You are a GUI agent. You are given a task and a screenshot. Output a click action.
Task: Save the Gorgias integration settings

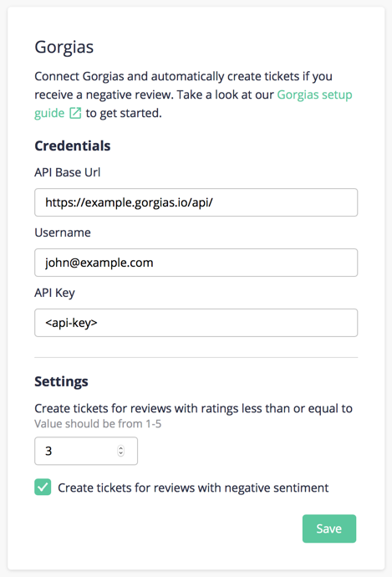tap(329, 528)
